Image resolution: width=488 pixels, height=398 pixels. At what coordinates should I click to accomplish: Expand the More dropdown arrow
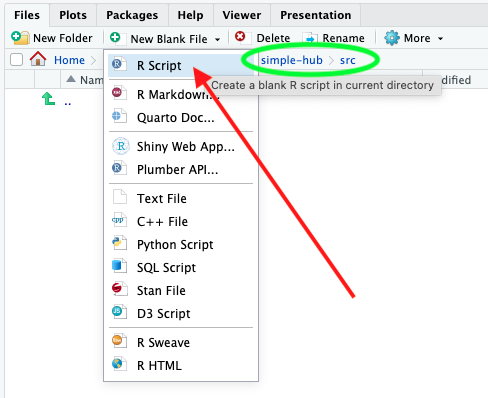(x=440, y=39)
